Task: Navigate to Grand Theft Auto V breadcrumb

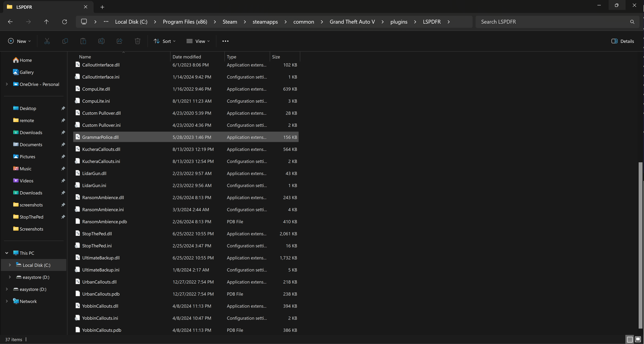Action: coord(352,22)
